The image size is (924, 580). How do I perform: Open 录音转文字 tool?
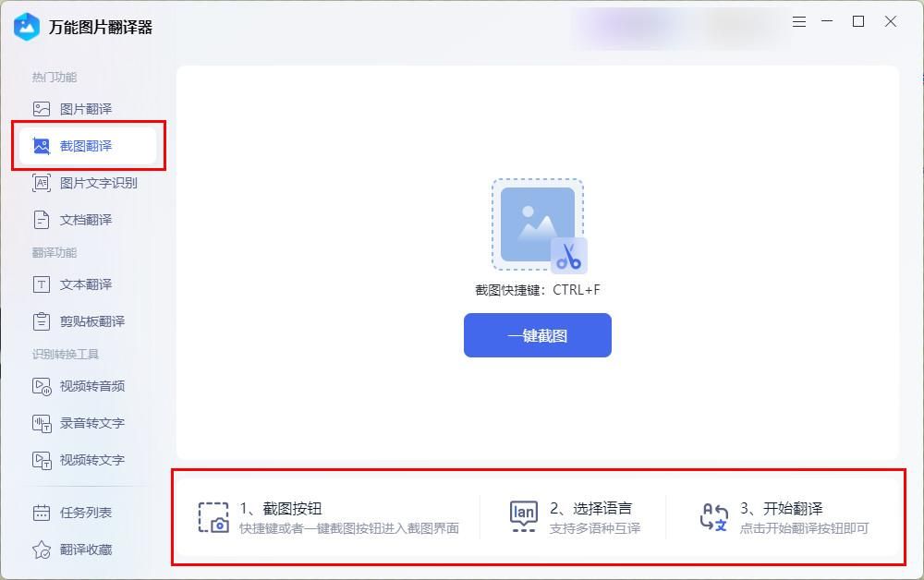click(88, 423)
